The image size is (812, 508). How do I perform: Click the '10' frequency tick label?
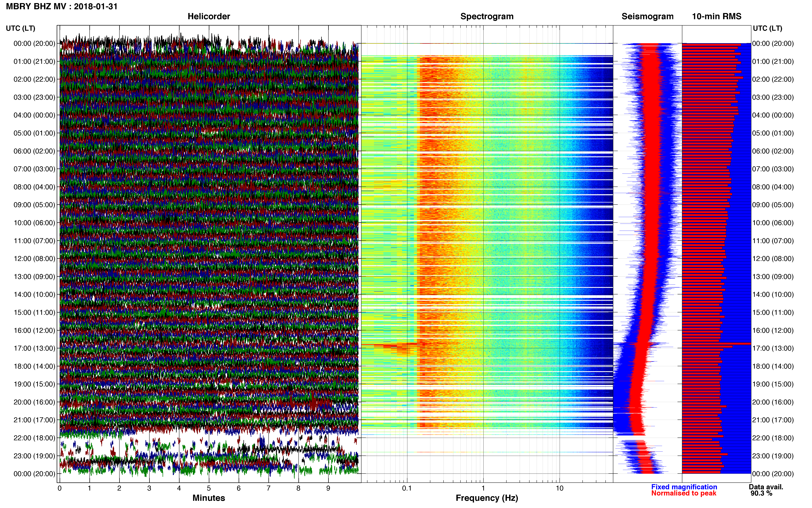pos(559,488)
